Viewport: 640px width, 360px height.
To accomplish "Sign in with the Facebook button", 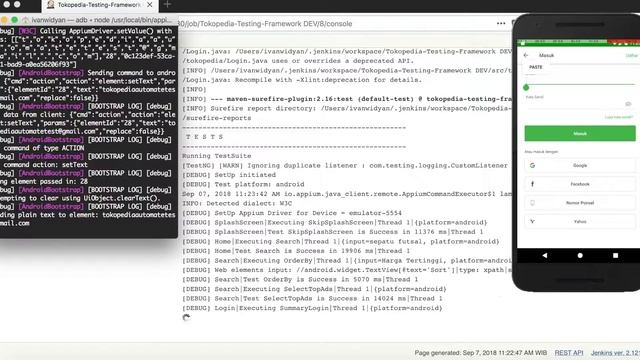I will click(x=580, y=184).
